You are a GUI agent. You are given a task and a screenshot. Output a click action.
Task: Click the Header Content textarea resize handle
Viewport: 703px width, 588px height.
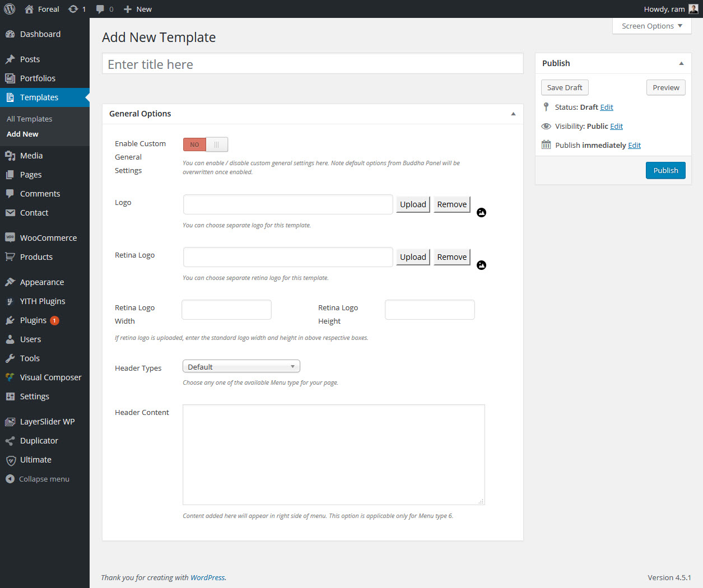coord(481,501)
